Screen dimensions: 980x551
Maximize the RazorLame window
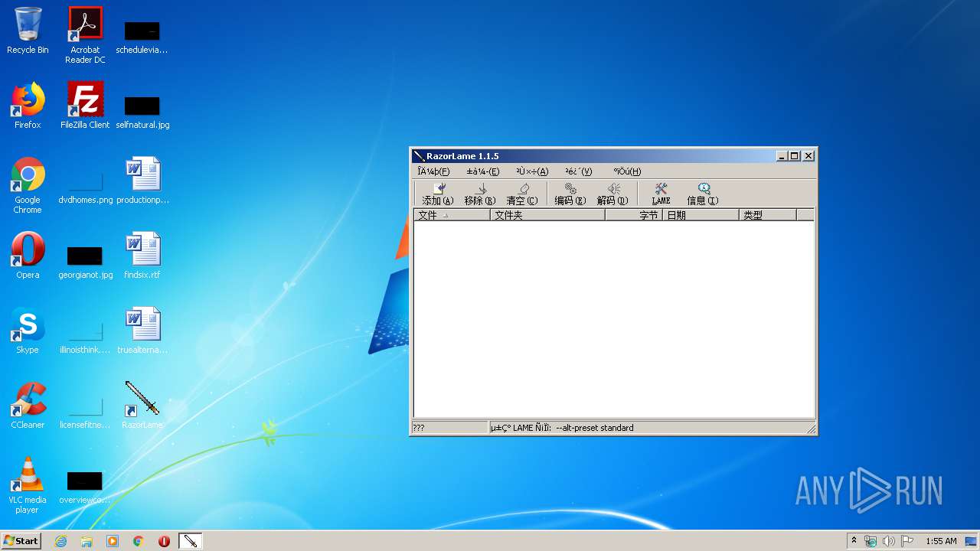795,156
